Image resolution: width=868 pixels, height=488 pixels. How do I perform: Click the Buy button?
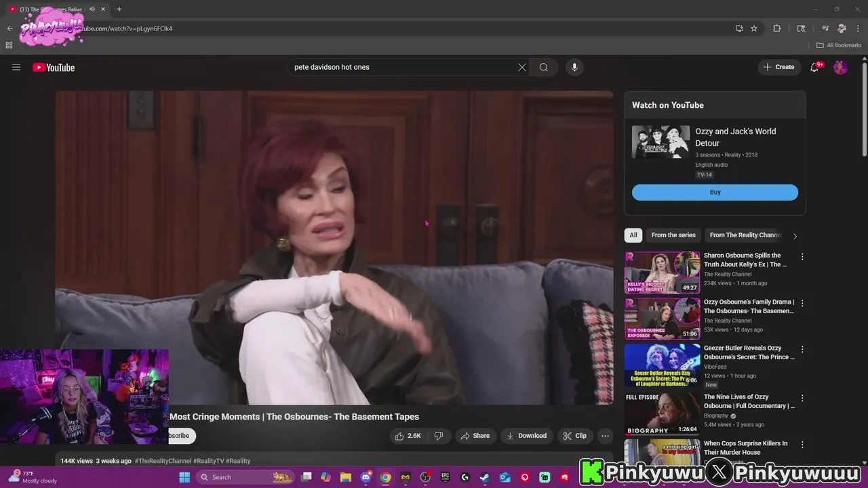715,192
